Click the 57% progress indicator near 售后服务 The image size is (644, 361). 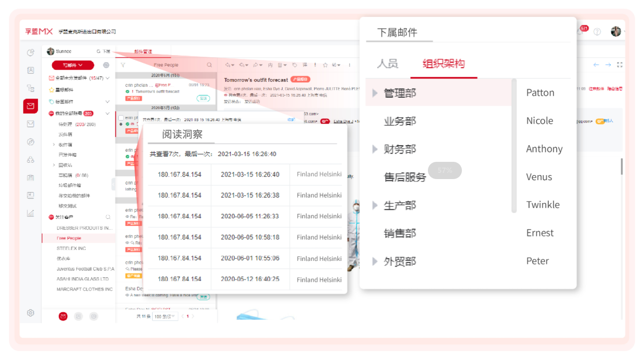pos(445,170)
